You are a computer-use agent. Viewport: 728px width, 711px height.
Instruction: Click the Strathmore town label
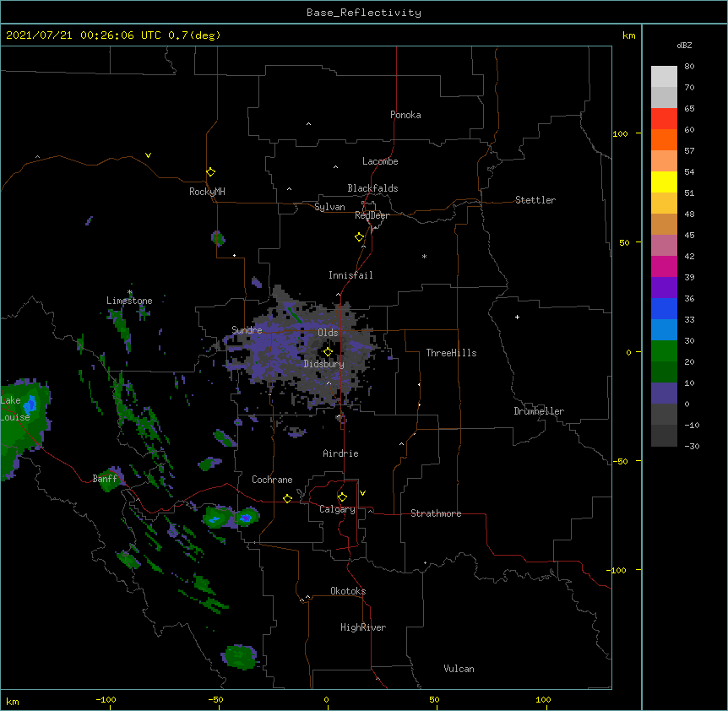pyautogui.click(x=436, y=513)
